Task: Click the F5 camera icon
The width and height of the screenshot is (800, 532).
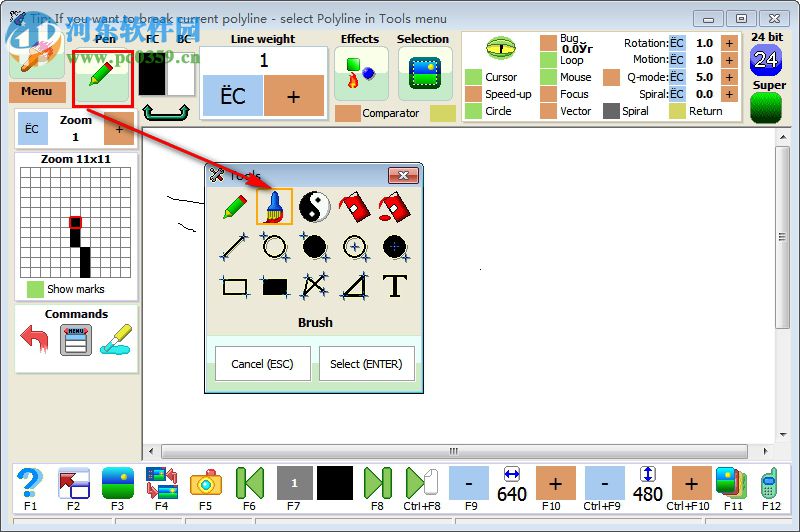Action: coord(206,483)
